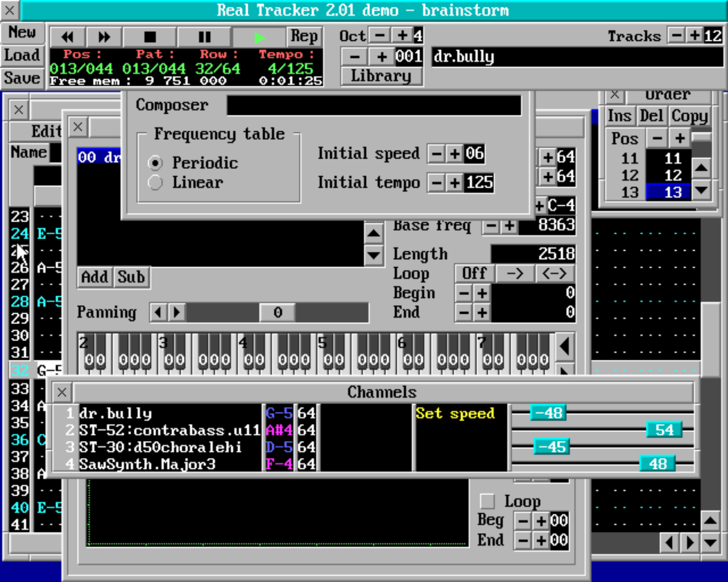Open the instrument Library button
Viewport: 728px width, 582px height.
pos(381,76)
